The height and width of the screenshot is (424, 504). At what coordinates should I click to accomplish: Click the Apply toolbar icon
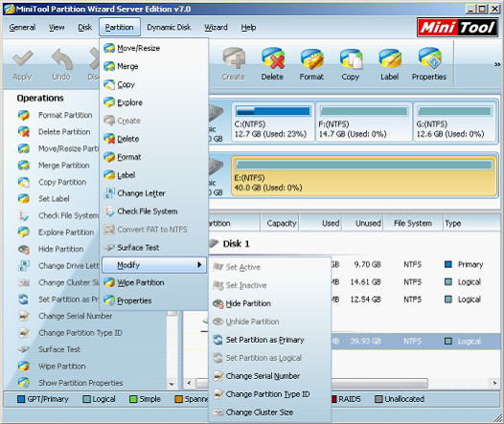pyautogui.click(x=22, y=64)
